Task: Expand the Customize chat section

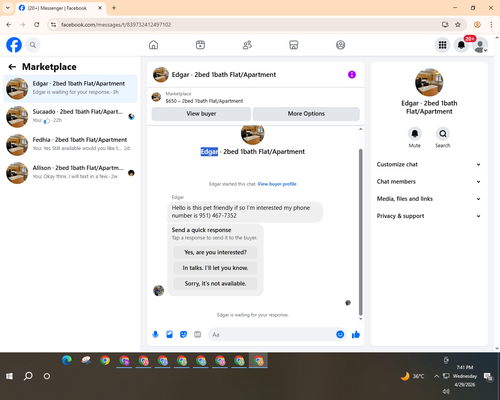Action: 429,164
